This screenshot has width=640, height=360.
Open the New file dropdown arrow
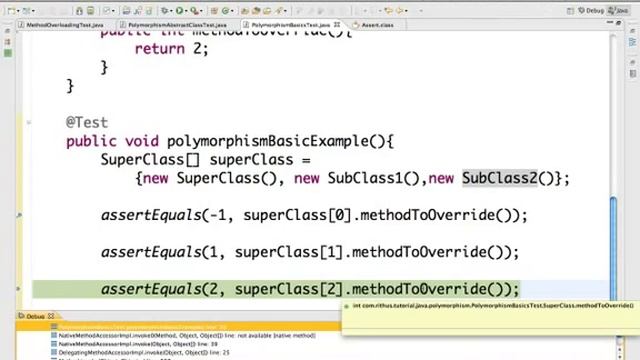point(18,11)
